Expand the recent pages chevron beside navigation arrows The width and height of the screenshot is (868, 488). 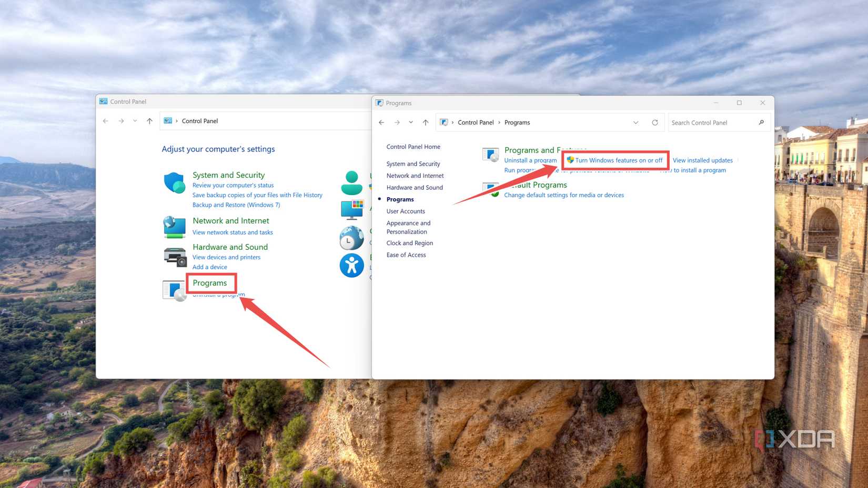point(411,122)
